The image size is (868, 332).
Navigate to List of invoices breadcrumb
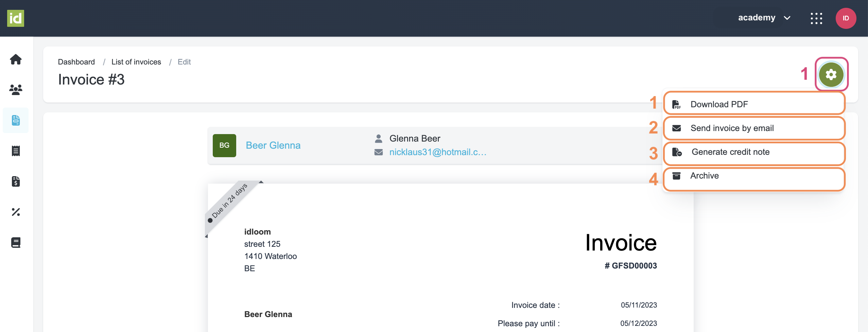pyautogui.click(x=136, y=62)
